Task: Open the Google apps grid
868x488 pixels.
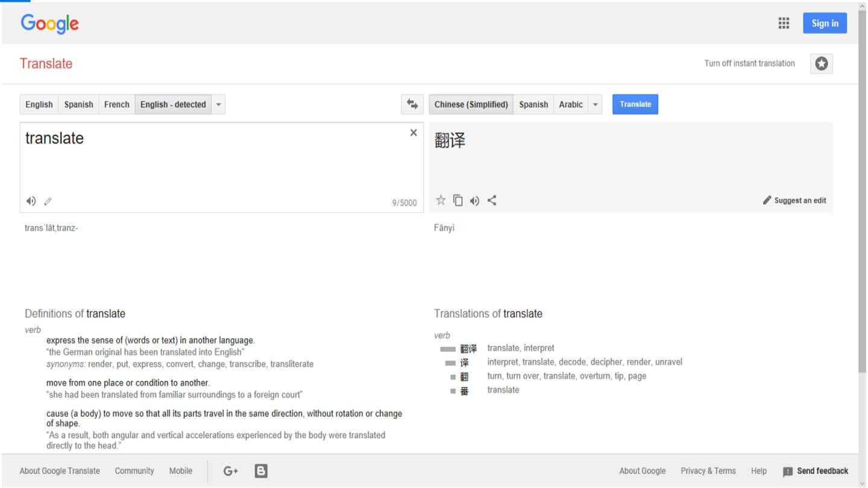Action: tap(784, 23)
